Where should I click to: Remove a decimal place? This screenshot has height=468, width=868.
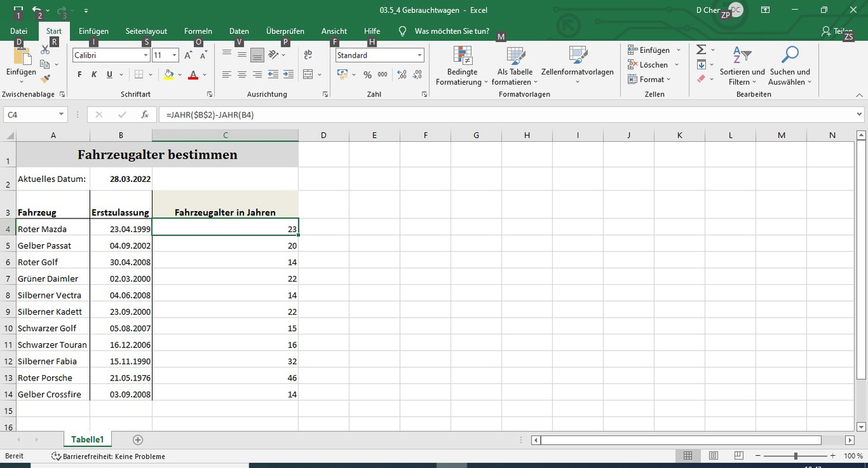click(x=417, y=75)
